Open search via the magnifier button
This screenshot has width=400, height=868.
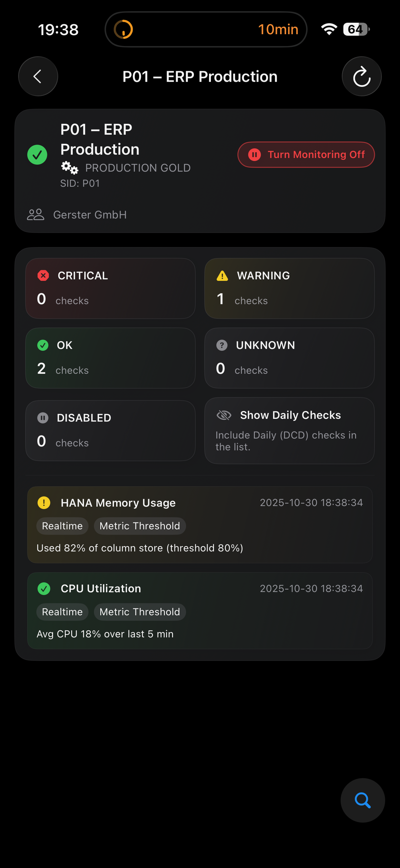pyautogui.click(x=362, y=800)
